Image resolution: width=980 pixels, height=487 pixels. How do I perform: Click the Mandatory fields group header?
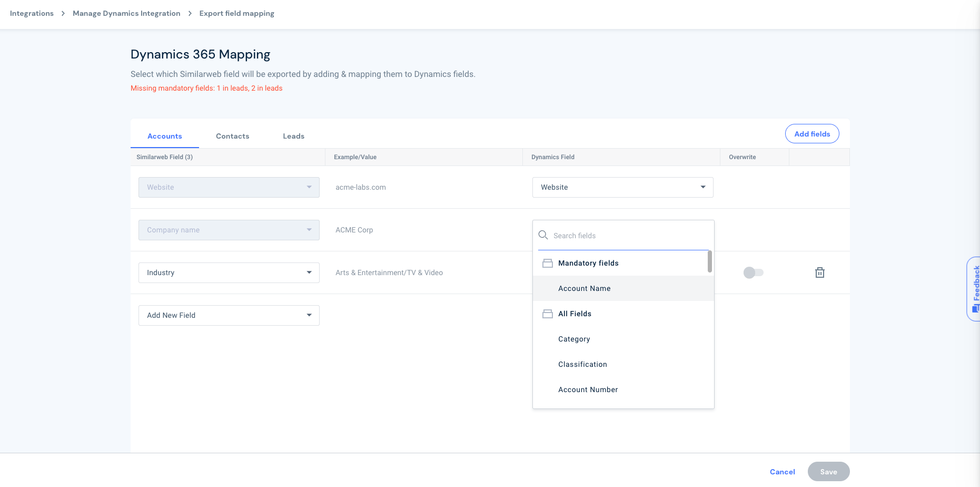(x=623, y=263)
